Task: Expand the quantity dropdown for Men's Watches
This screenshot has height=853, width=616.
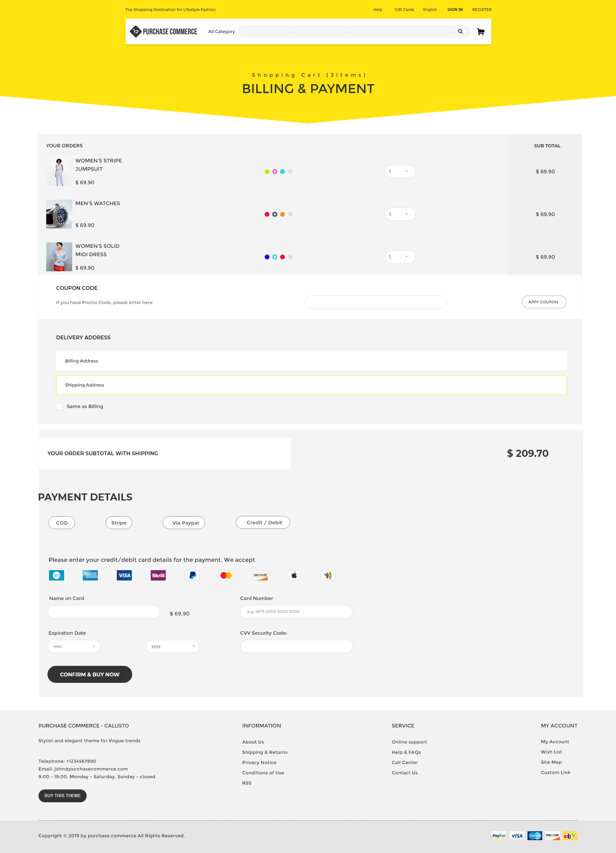Action: coord(406,214)
